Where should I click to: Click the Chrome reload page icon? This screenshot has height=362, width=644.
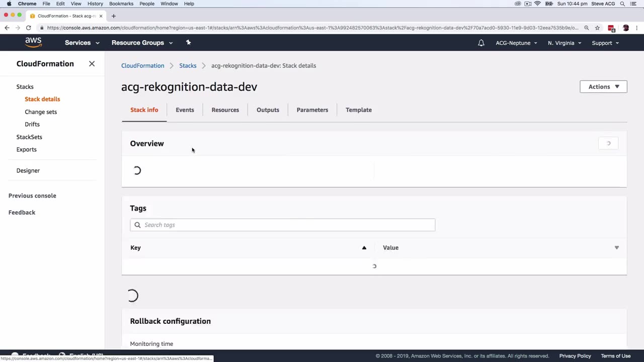click(29, 28)
